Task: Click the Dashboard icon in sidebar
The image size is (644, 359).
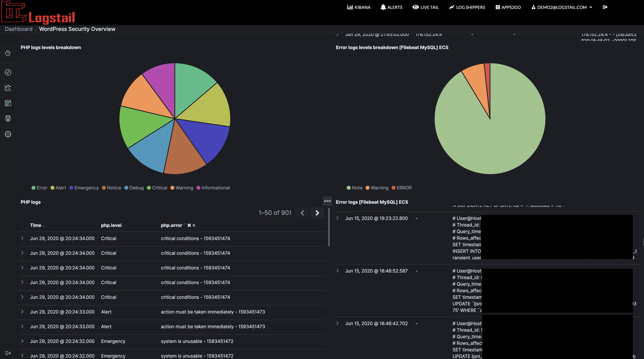Action: [x=8, y=103]
